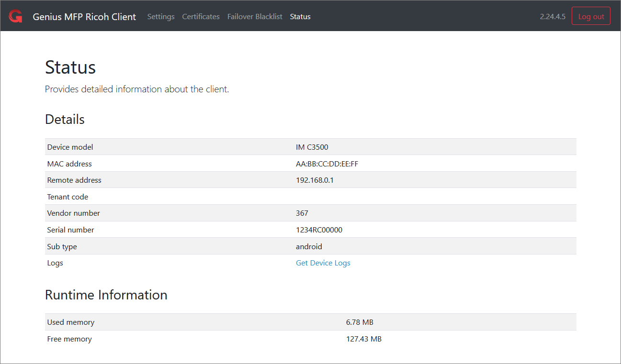Click the Logs row label
621x364 pixels.
coord(55,263)
